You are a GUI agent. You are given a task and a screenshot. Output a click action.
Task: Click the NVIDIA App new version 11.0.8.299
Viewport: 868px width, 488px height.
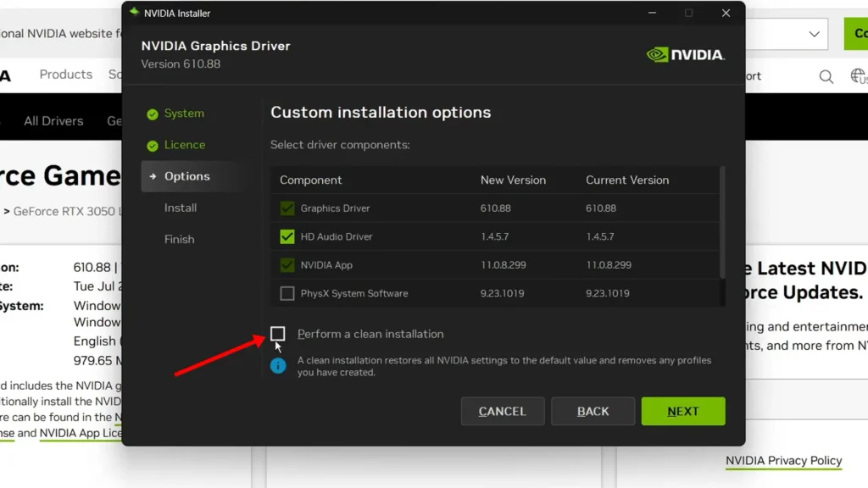(504, 265)
